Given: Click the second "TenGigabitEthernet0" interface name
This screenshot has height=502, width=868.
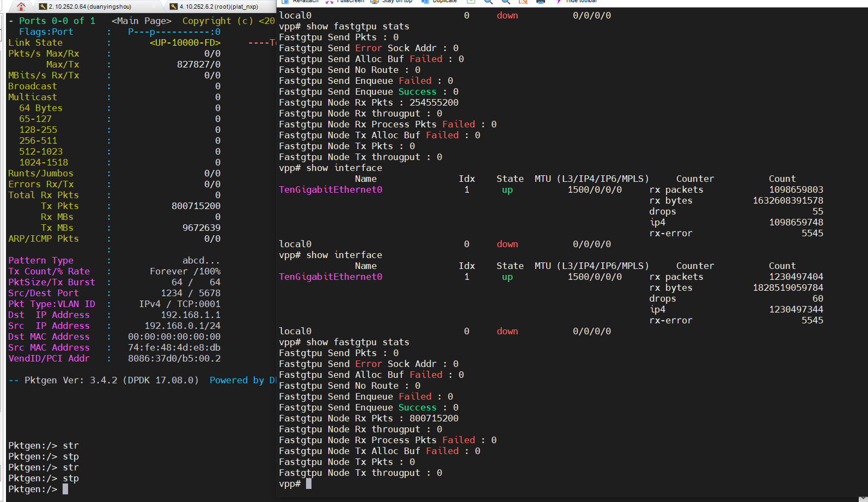Looking at the screenshot, I should (331, 277).
